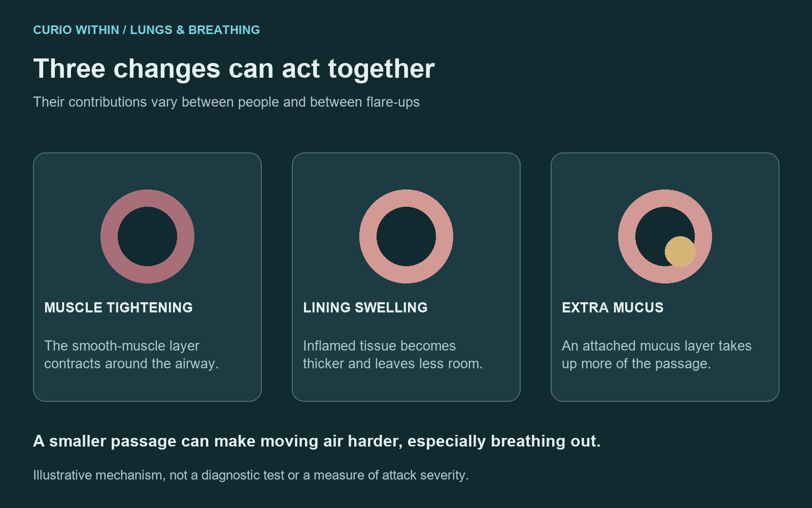Click the text 'An attached mucus layer takes up more of the passage.'

(657, 355)
